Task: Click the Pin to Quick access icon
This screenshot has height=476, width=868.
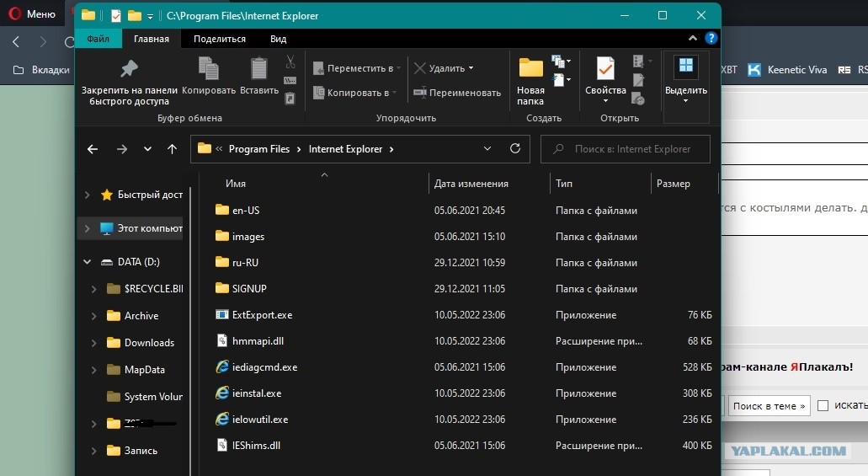Action: coord(129,69)
